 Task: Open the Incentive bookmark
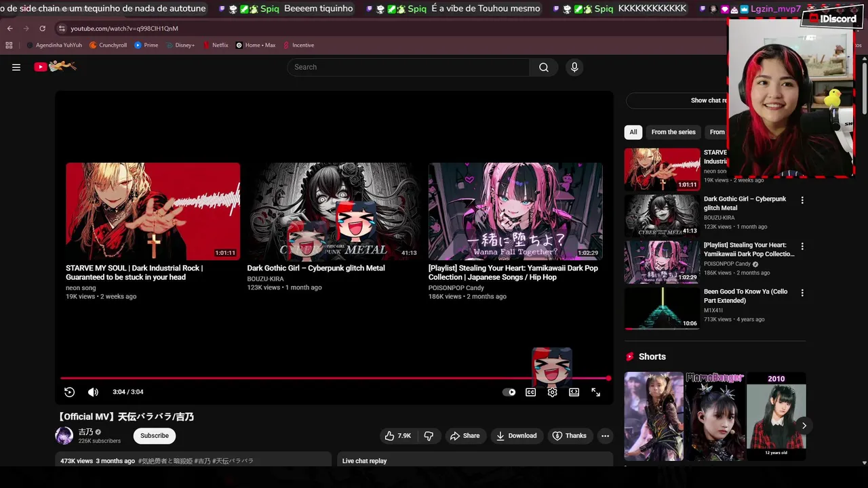tap(299, 45)
